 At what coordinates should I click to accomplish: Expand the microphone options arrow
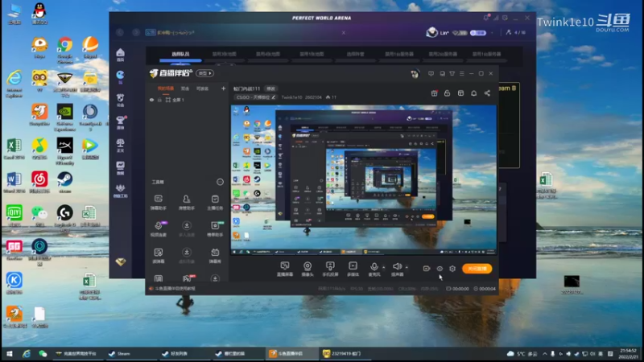[384, 267]
